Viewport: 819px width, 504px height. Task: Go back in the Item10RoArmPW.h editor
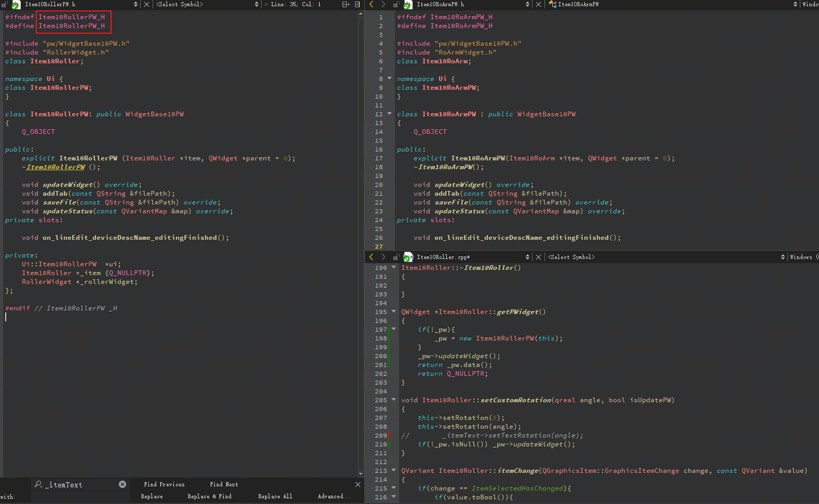click(x=371, y=4)
